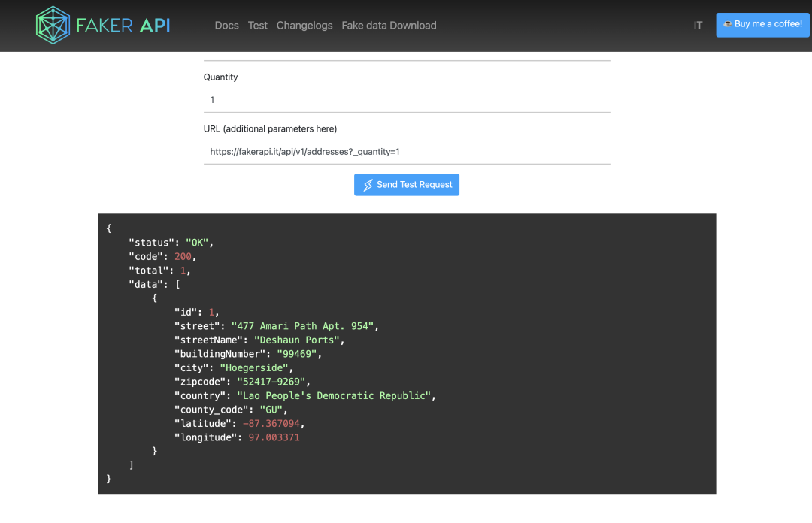Image resolution: width=812 pixels, height=523 pixels.
Task: Focus the URL additional parameters field
Action: point(407,152)
